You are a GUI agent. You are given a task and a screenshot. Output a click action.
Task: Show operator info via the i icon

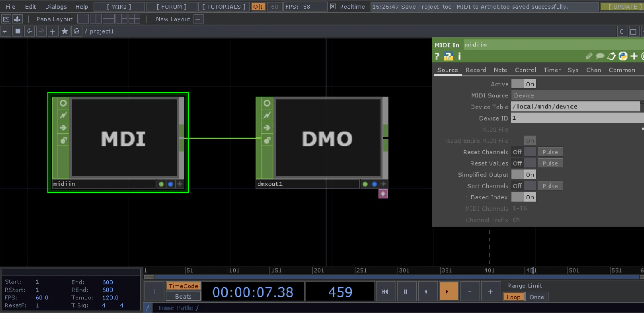(x=459, y=56)
